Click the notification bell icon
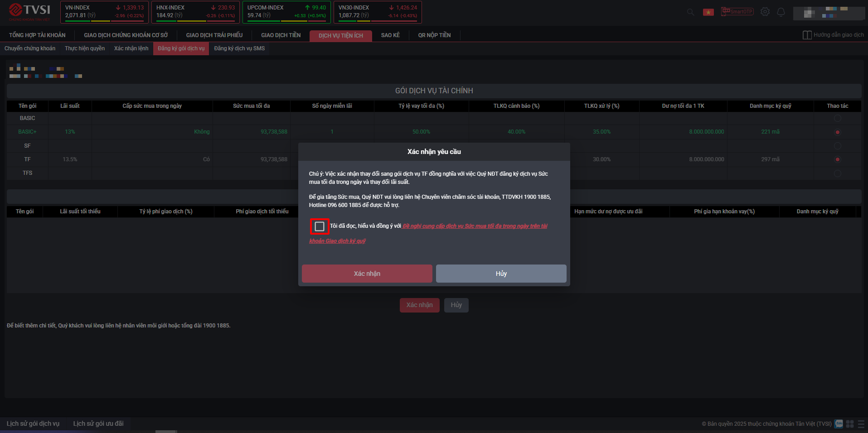The height and width of the screenshot is (433, 868). point(781,12)
